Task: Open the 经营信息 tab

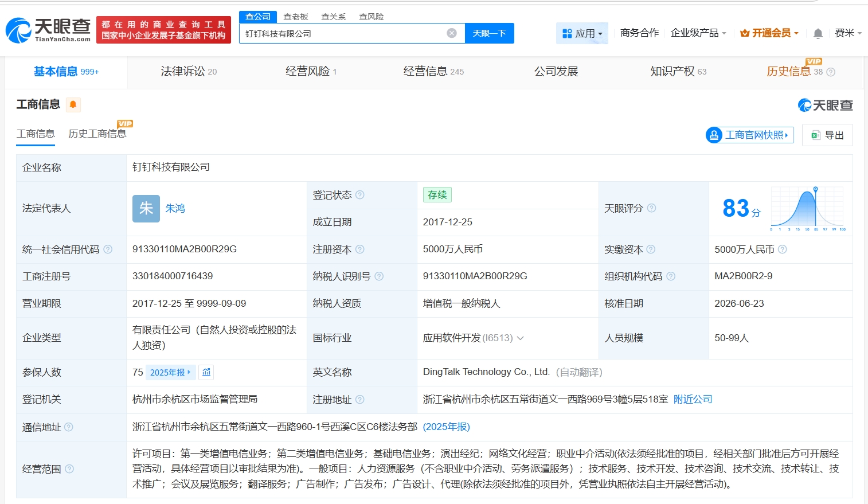Action: (433, 72)
